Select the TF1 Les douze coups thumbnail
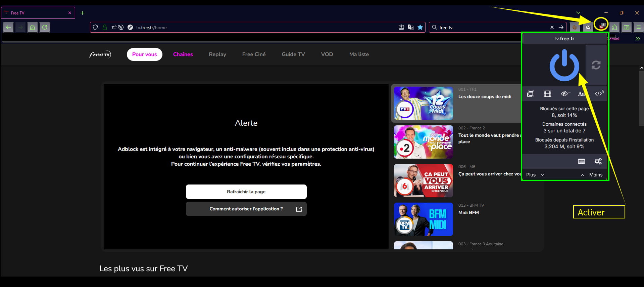 click(423, 103)
